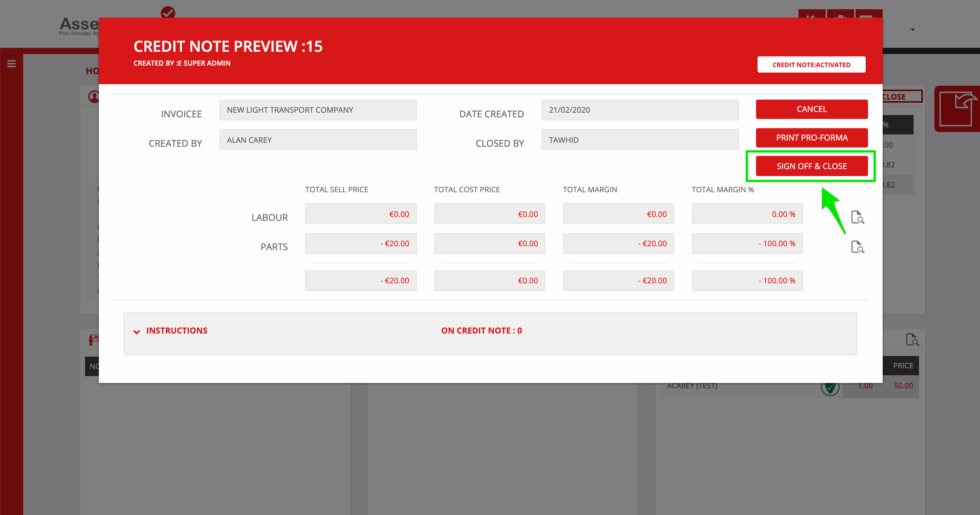Click the Invoicee field
The height and width of the screenshot is (515, 980).
pos(318,110)
